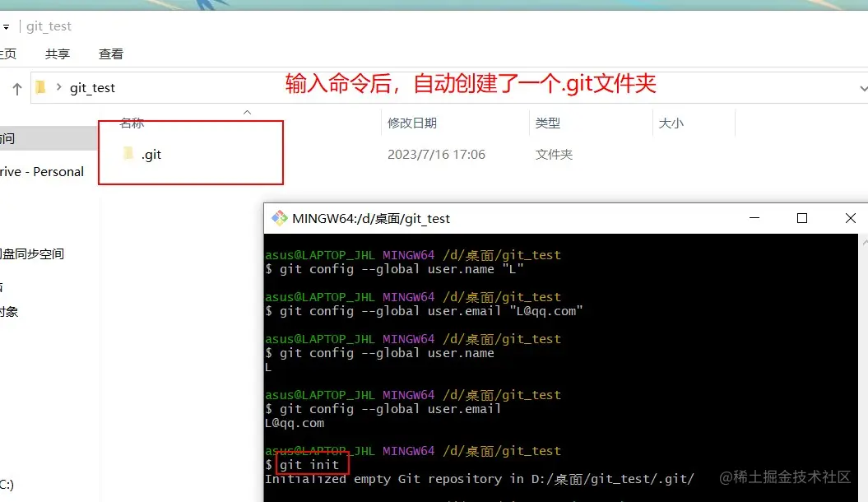
Task: Click the Git Bash logo in terminal title bar
Action: 280,218
